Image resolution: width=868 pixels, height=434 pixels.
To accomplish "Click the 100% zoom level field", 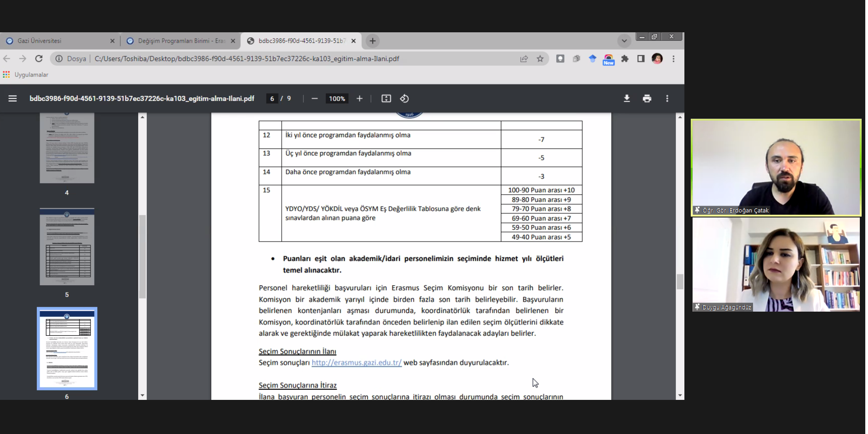I will point(337,99).
